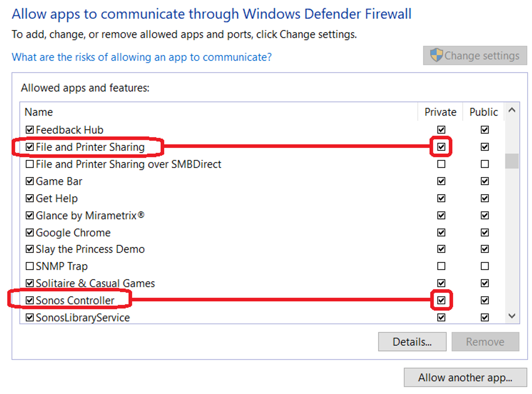The image size is (532, 394).
Task: Click the Change settings shield button
Action: (475, 56)
